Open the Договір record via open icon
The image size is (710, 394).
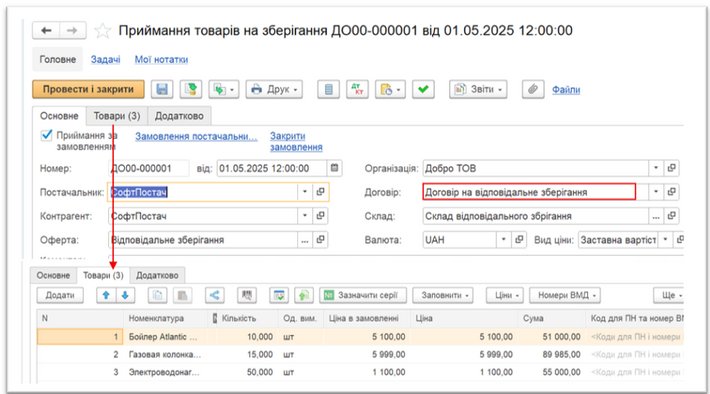point(672,192)
